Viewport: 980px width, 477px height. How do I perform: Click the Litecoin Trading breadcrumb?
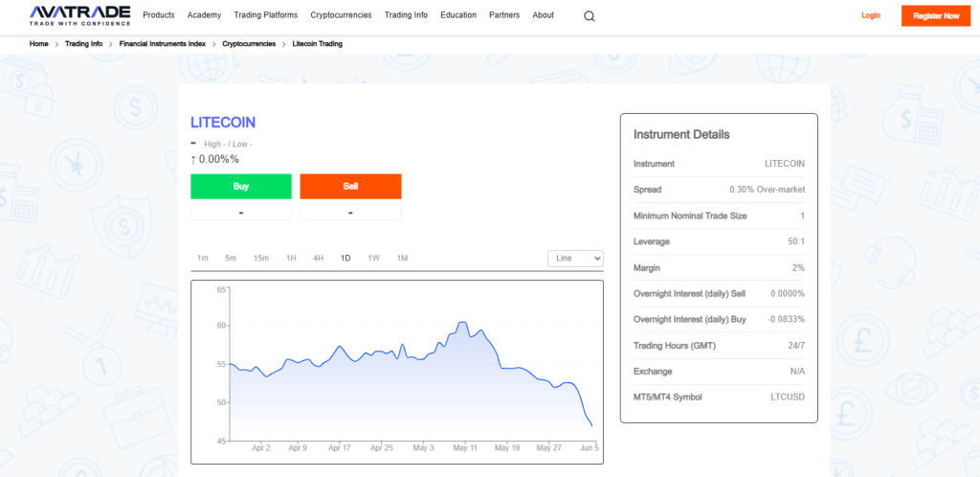tap(318, 44)
